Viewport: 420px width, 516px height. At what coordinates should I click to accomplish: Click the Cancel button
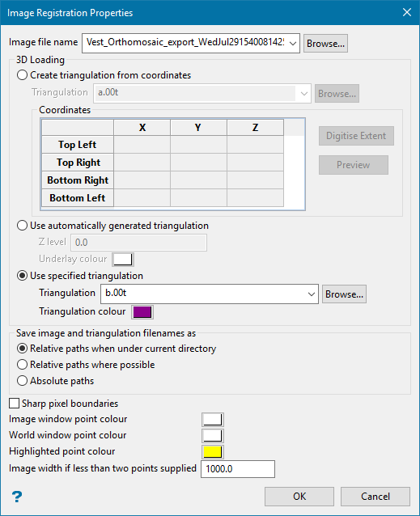375,497
